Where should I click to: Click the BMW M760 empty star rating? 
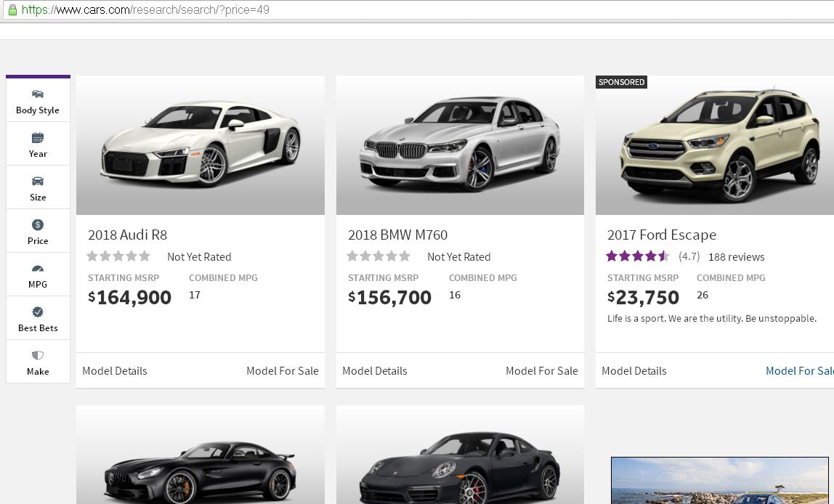pos(378,256)
